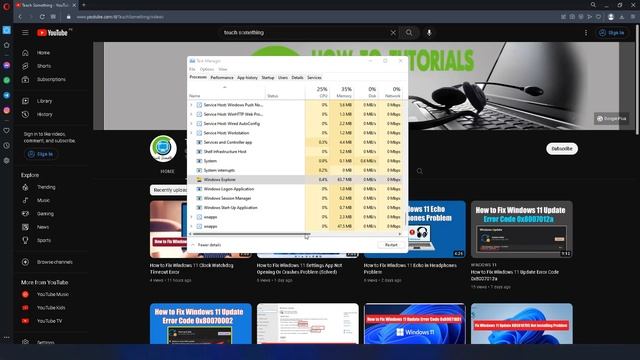Open Opera downloads icon in toolbar

coord(622,17)
